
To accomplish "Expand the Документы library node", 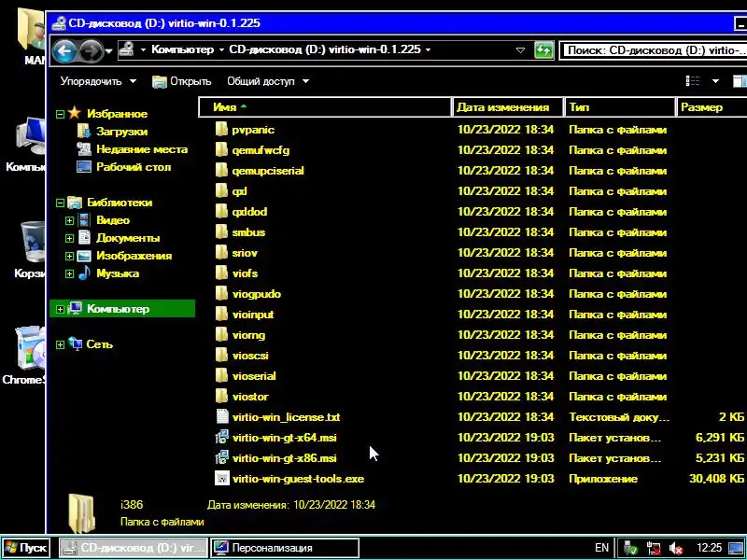I will pos(69,239).
